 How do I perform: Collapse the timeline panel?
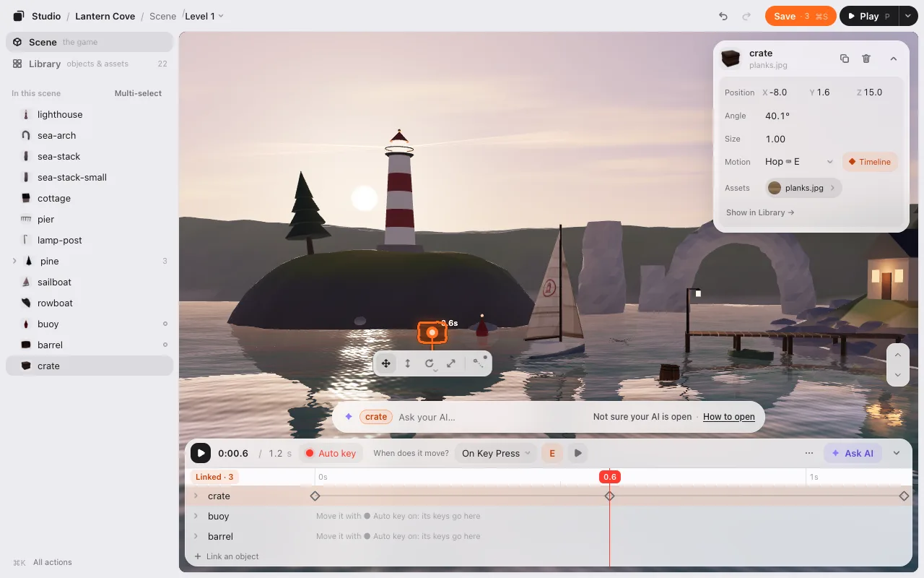click(x=897, y=453)
